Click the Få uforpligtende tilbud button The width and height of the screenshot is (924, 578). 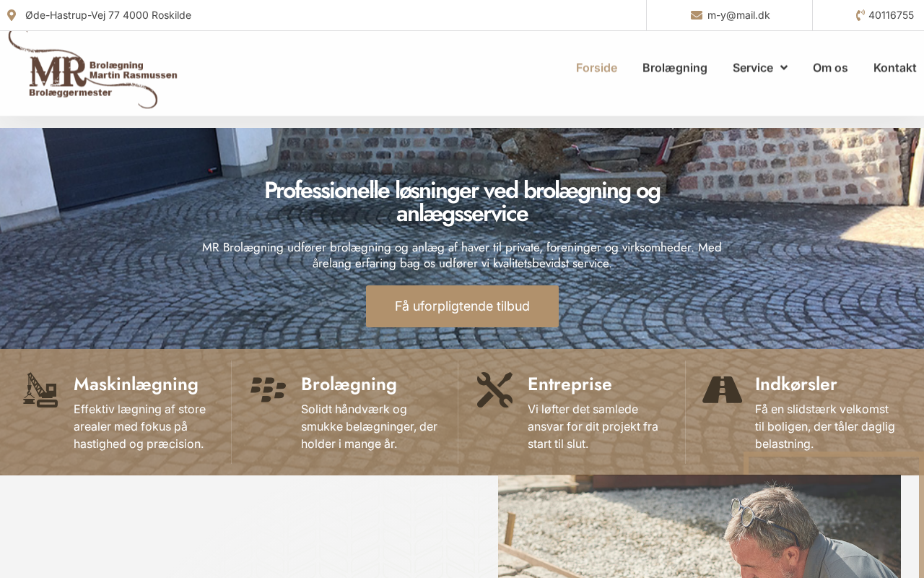click(x=462, y=306)
